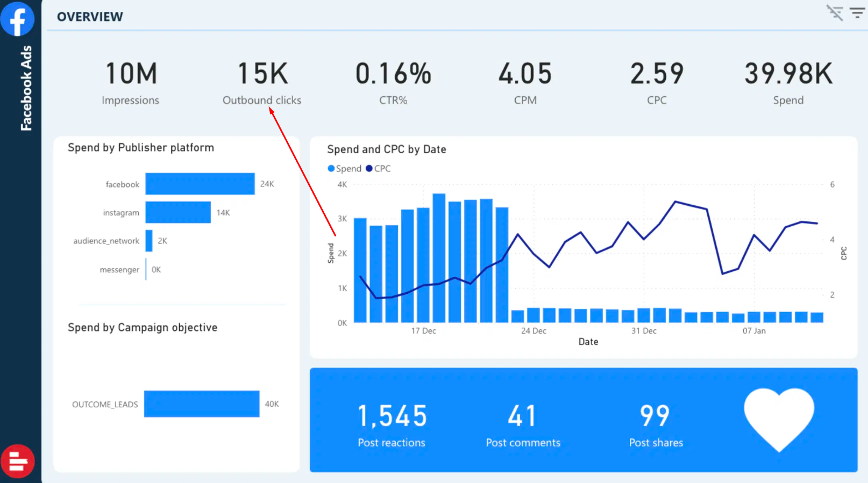
Task: Click the 1,545 Post reactions value
Action: (x=392, y=416)
